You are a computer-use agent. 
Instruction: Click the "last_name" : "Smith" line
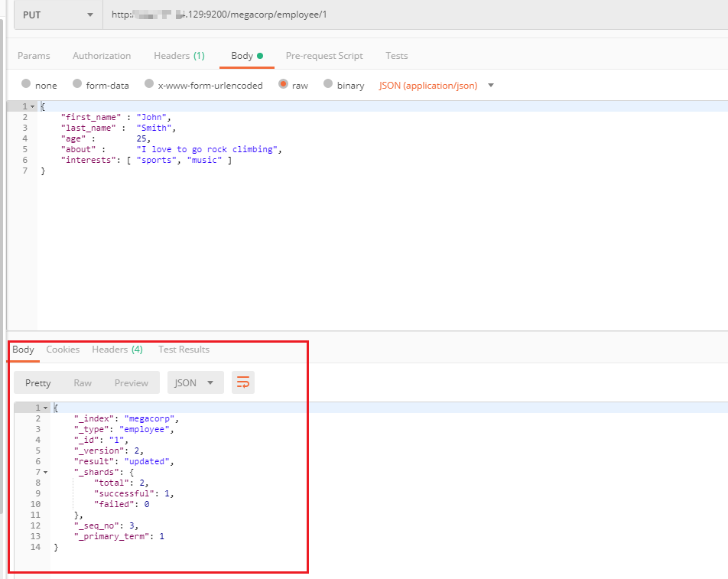[x=119, y=128]
